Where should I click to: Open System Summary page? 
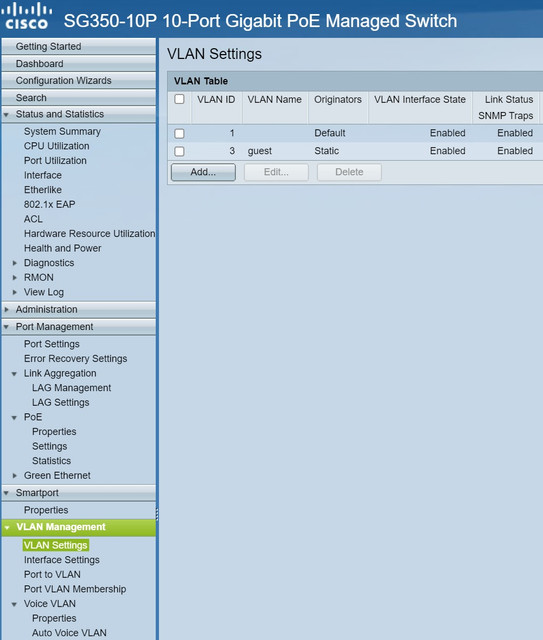(62, 131)
